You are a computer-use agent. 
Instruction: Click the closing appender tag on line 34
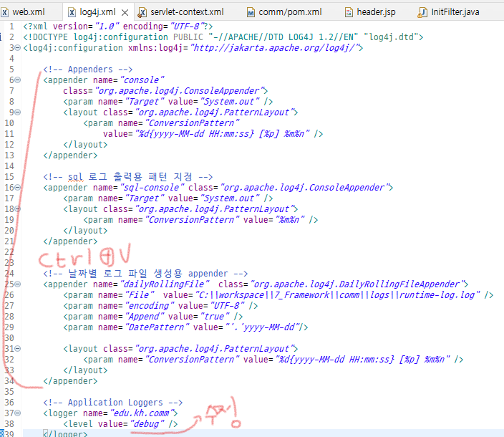(70, 381)
